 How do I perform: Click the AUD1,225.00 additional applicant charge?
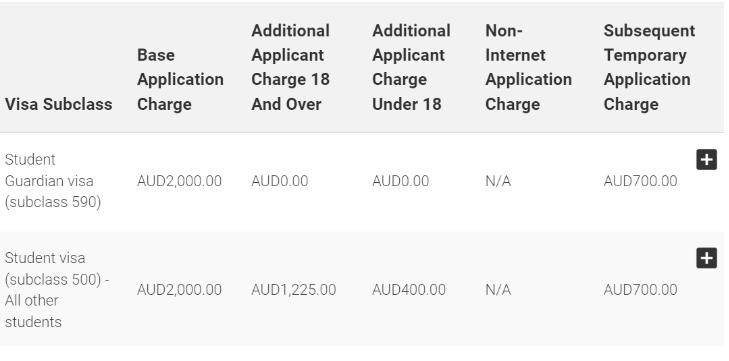point(294,290)
